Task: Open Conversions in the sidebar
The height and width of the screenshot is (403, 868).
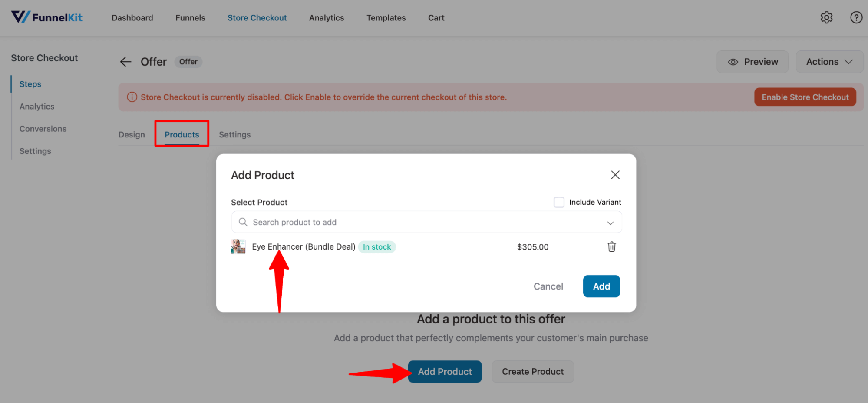Action: [x=43, y=129]
